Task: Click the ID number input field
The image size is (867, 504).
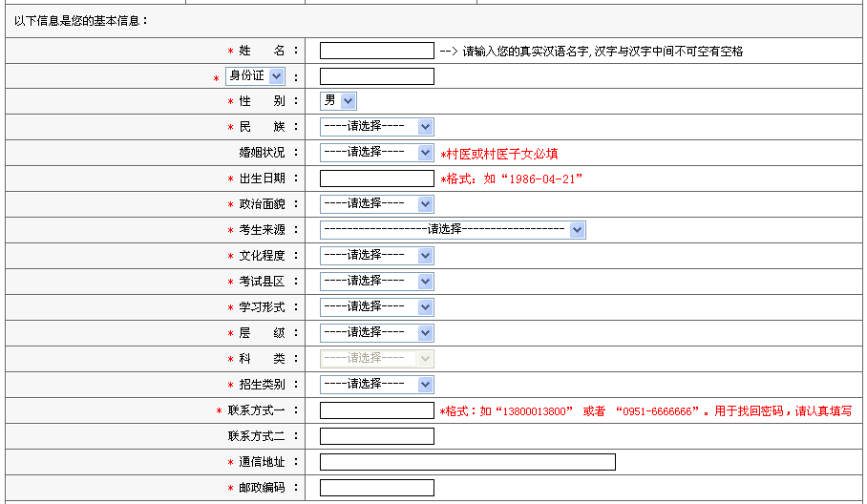Action: 376,76
